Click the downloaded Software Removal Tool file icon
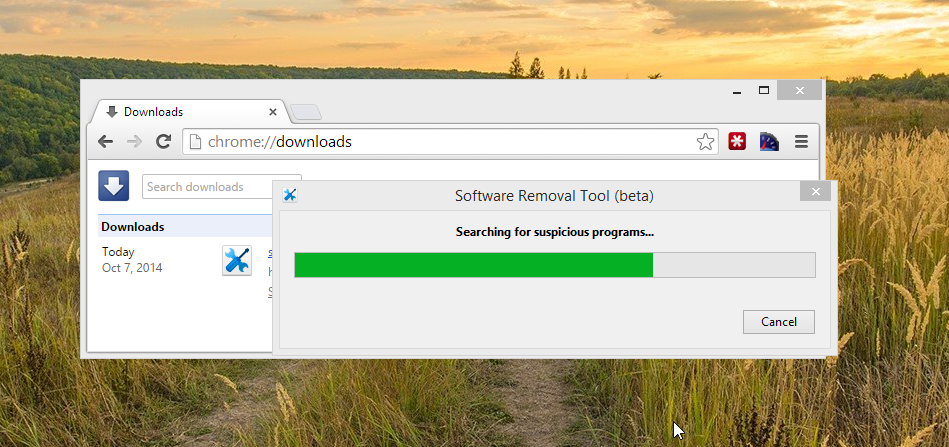 [237, 261]
